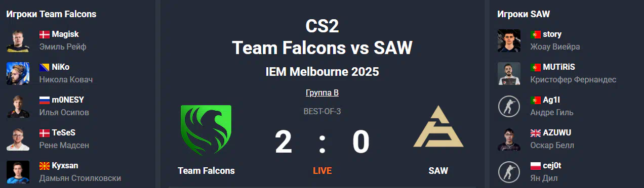Open the IEM Melbourne 2025 tournament title
644x188 pixels.
[322, 72]
